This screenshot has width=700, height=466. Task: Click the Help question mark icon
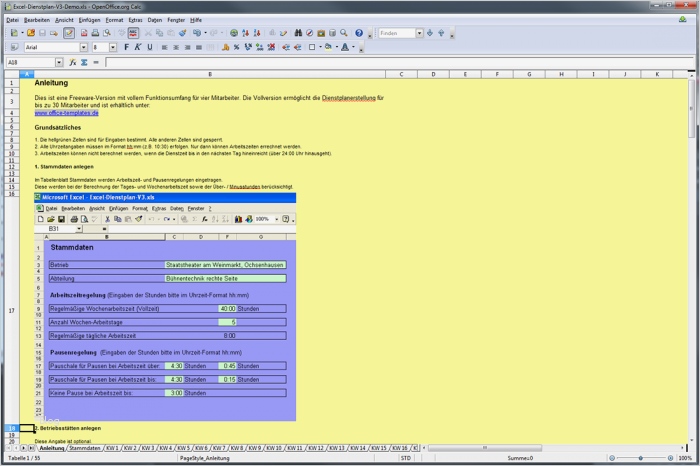click(x=359, y=33)
